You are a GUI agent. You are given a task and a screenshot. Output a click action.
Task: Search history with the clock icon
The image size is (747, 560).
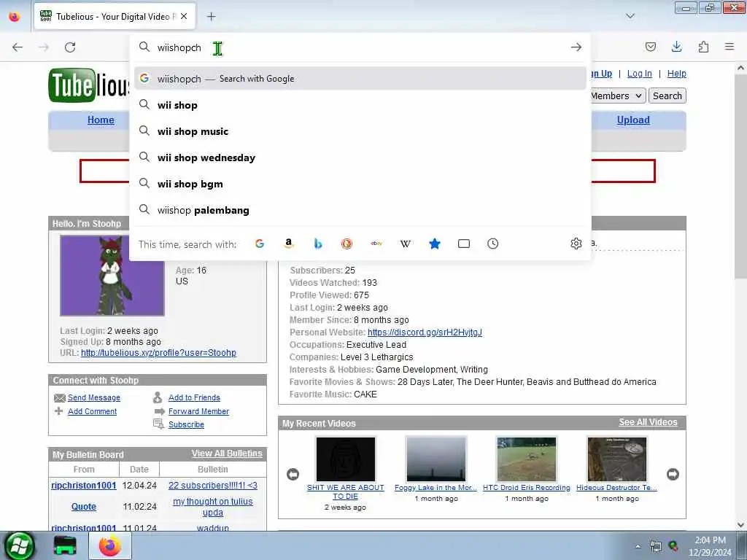(492, 244)
